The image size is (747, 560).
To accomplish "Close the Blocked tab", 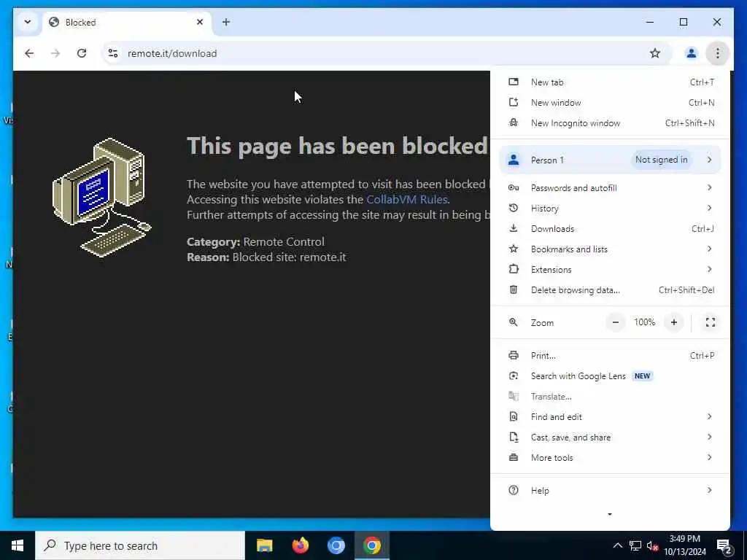I will pos(200,22).
